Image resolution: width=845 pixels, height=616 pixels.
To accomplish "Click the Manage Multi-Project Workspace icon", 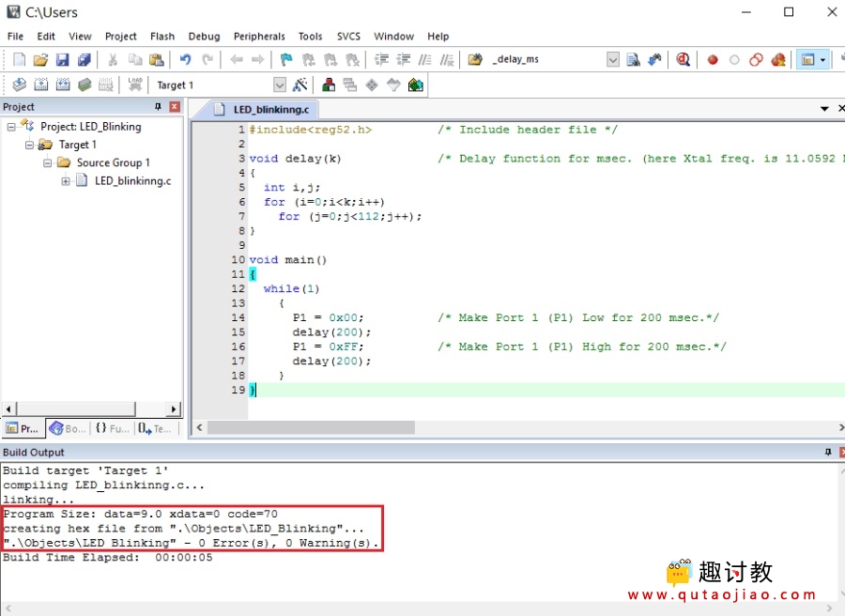I will click(350, 85).
